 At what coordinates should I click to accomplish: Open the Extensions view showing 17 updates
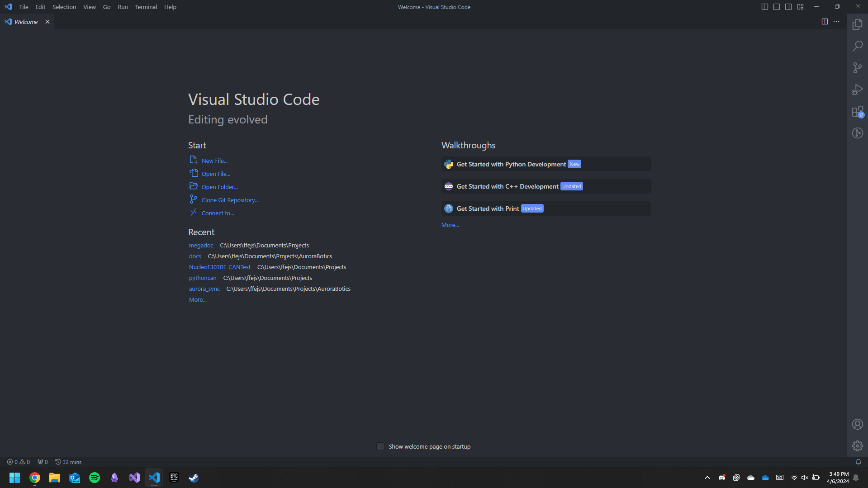coord(857,111)
